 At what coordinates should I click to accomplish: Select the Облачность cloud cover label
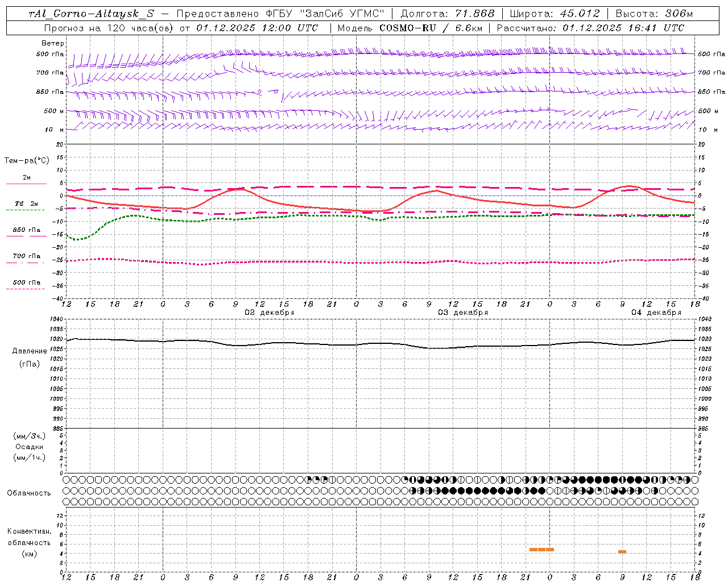click(29, 493)
